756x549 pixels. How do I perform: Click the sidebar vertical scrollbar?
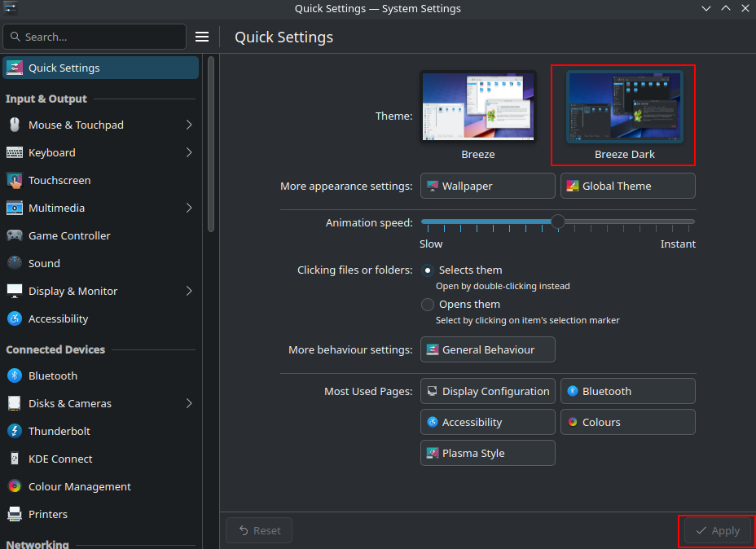tap(211, 145)
